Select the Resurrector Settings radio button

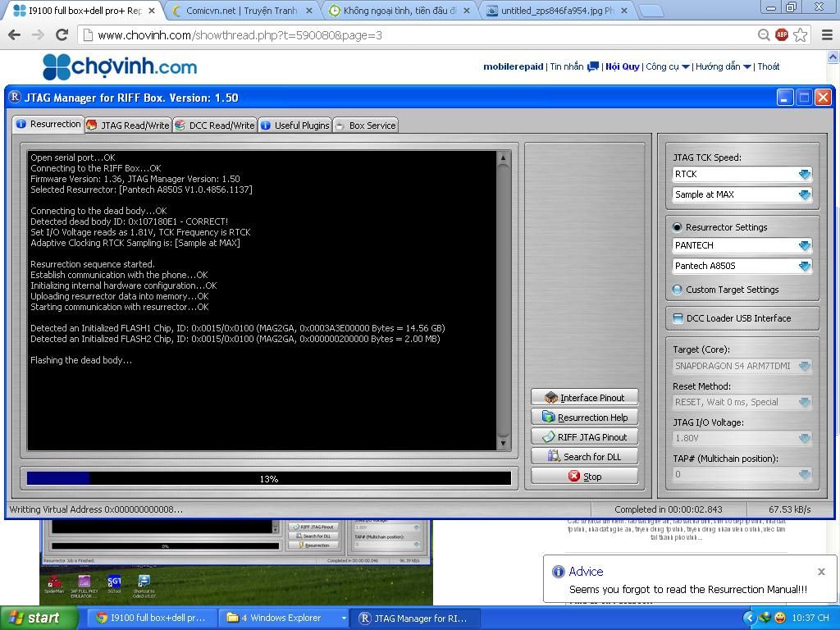pos(677,227)
